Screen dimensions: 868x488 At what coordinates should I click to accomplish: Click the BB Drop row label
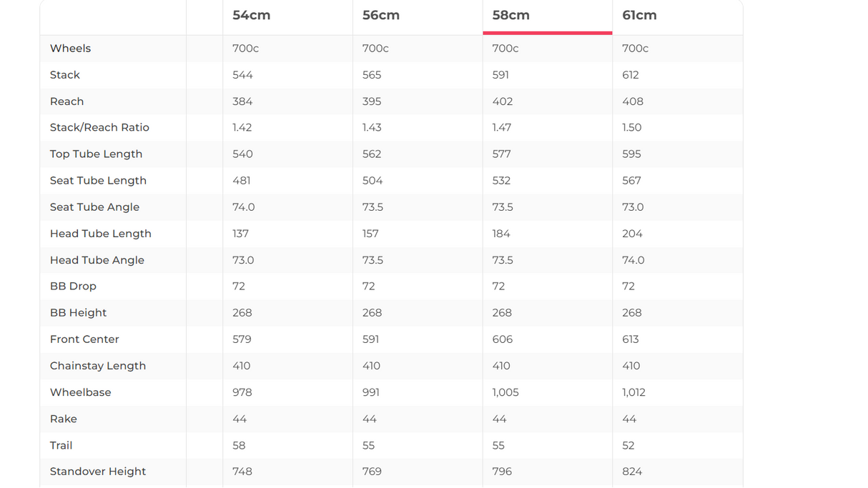(73, 287)
